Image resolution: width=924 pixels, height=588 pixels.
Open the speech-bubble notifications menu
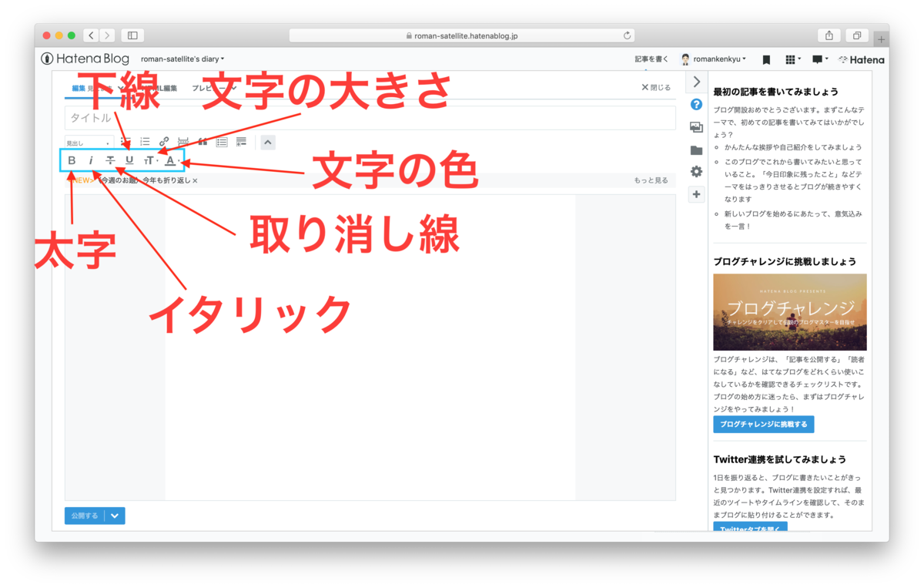(819, 59)
